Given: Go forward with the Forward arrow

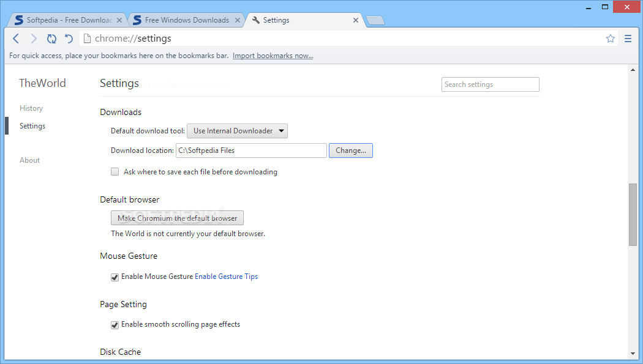Looking at the screenshot, I should click(34, 39).
